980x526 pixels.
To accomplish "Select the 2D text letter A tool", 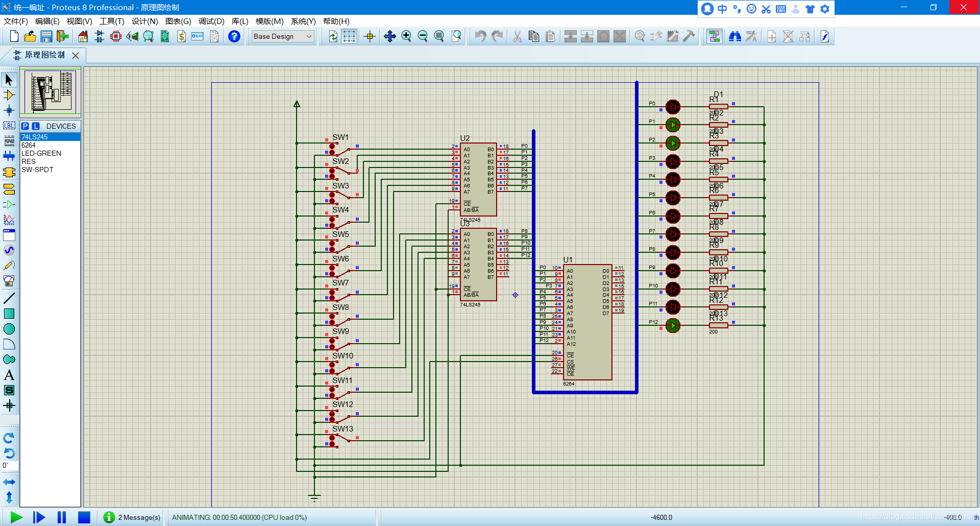I will point(9,375).
